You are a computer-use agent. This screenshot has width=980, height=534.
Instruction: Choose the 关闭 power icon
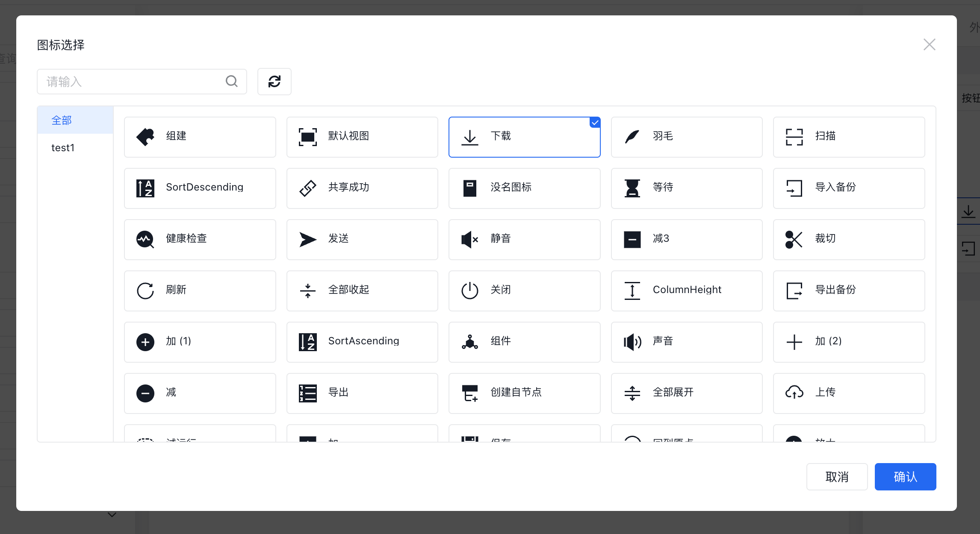tap(524, 291)
